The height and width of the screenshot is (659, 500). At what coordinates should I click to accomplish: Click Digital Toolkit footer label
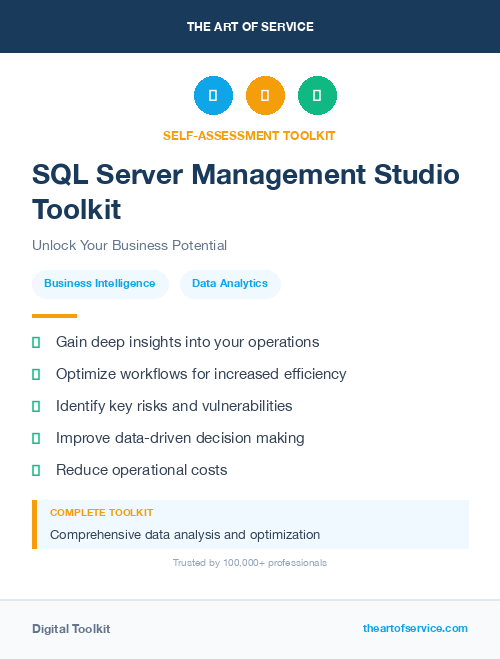71,629
